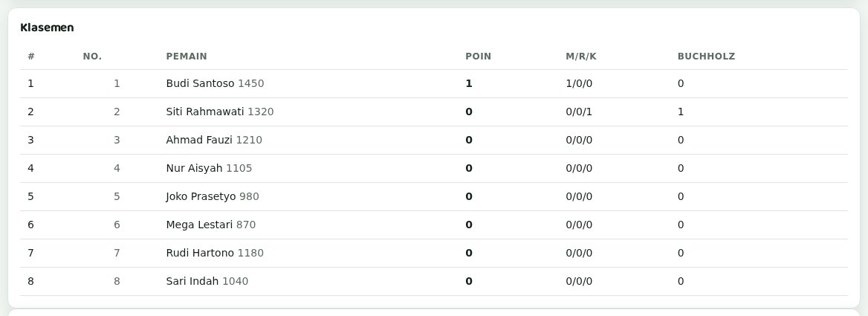The image size is (868, 316).
Task: Click the POIN column header
Action: 479,57
